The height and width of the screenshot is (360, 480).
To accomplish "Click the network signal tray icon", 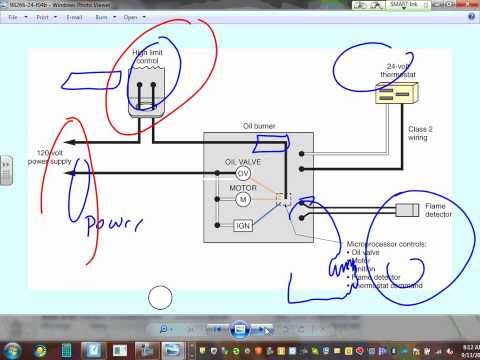I will coord(439,351).
